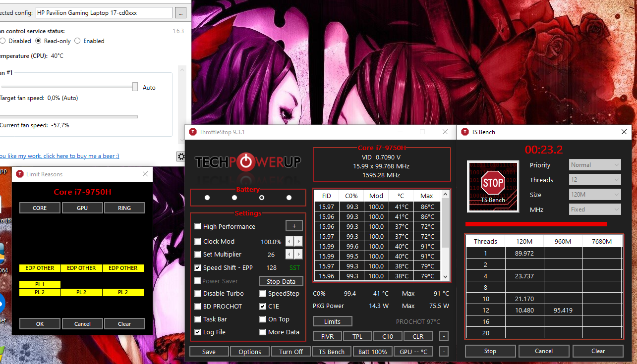637x364 pixels.
Task: Enable the Clock Mod checkbox
Action: click(198, 241)
